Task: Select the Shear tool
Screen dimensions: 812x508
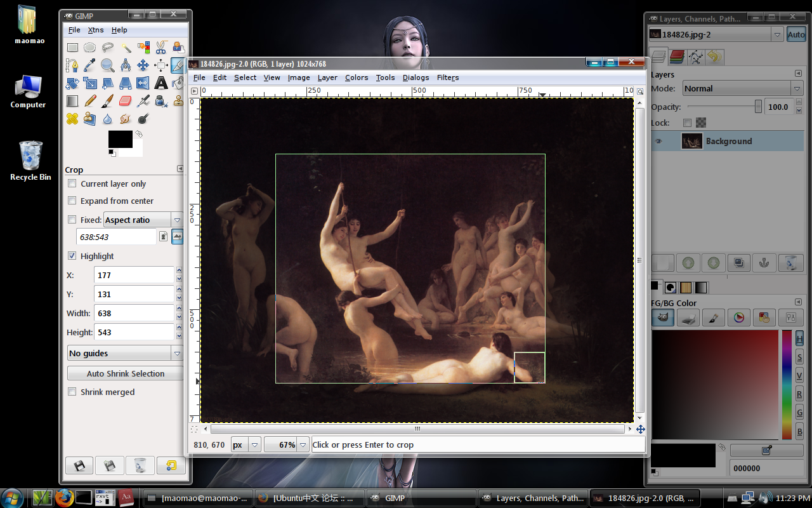Action: pos(108,83)
